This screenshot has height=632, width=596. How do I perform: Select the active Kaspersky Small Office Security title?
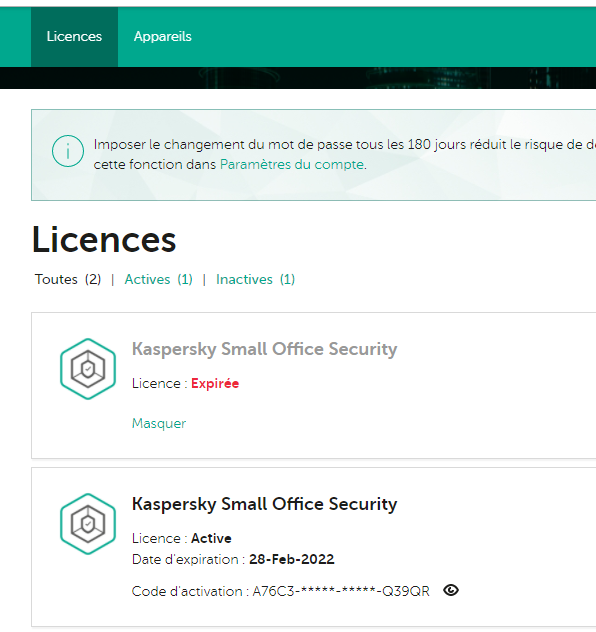click(x=264, y=504)
